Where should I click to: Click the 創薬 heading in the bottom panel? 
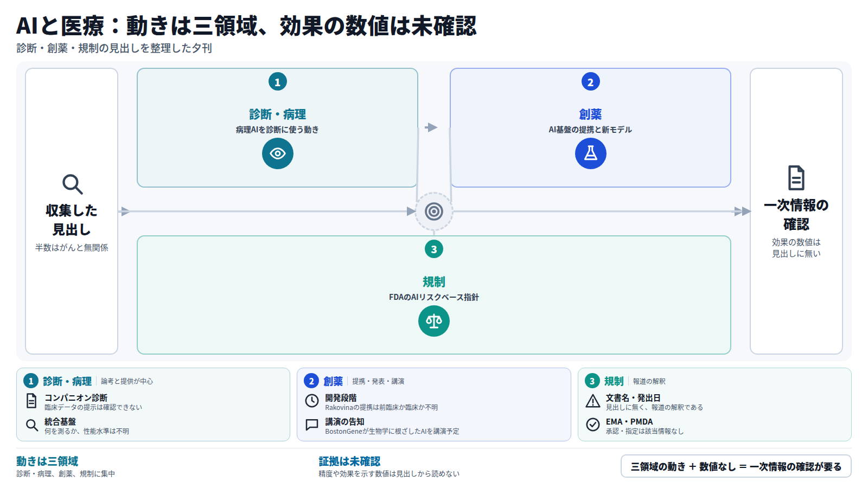pyautogui.click(x=333, y=381)
